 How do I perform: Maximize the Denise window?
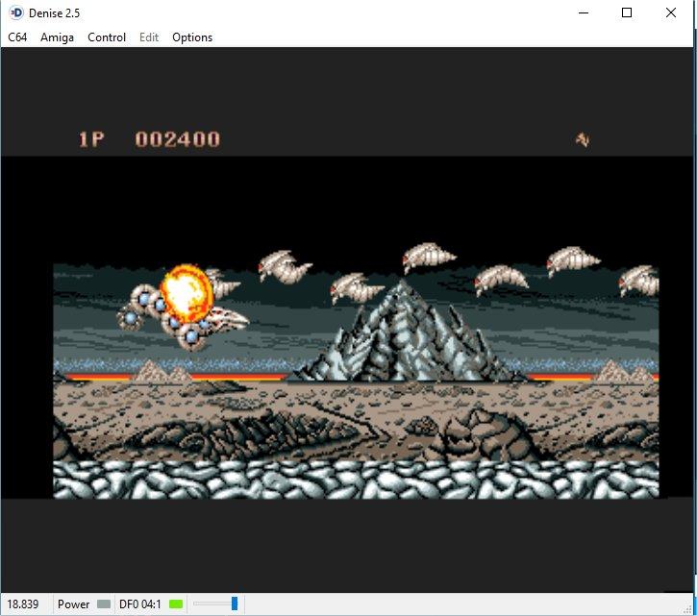(x=626, y=12)
